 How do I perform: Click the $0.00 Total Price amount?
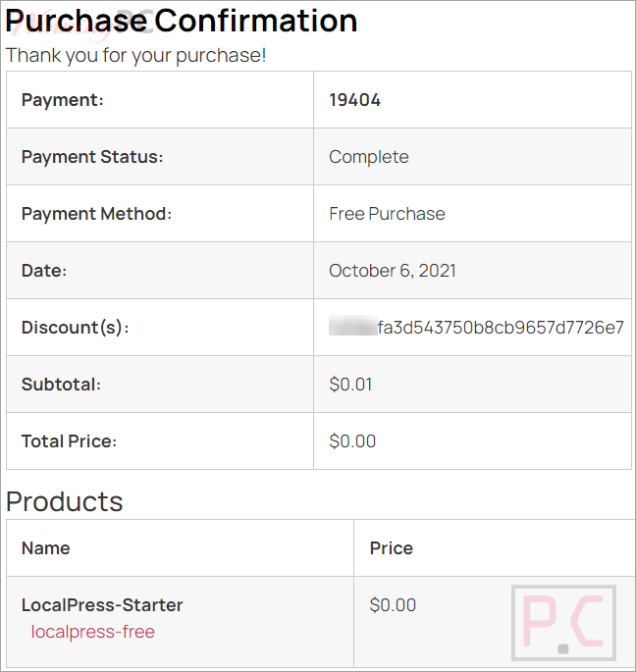pyautogui.click(x=352, y=441)
